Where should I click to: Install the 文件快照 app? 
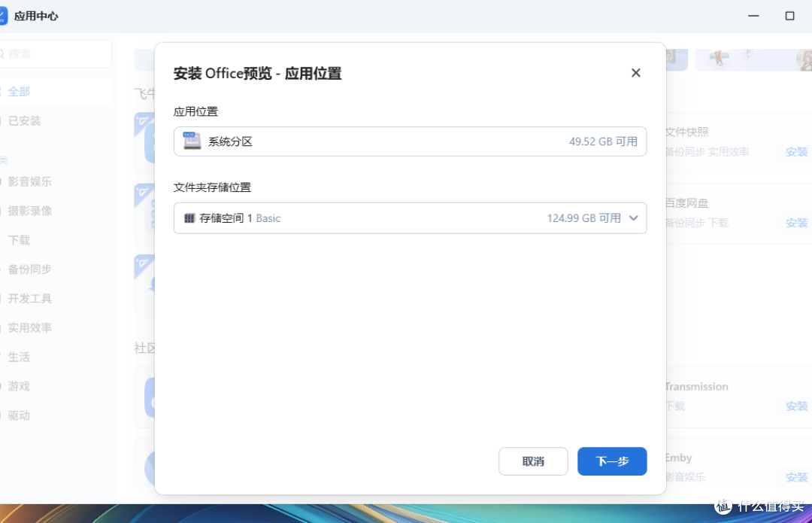[796, 152]
